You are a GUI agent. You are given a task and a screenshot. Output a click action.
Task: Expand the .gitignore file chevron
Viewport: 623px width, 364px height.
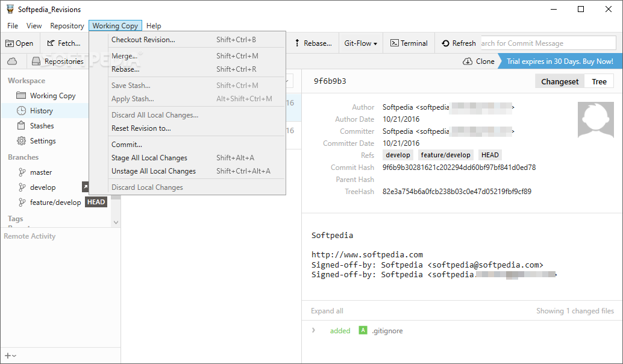click(x=313, y=330)
